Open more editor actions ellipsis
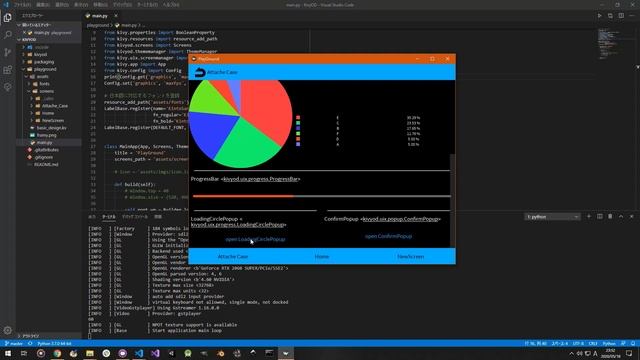The width and height of the screenshot is (640, 360). click(632, 16)
